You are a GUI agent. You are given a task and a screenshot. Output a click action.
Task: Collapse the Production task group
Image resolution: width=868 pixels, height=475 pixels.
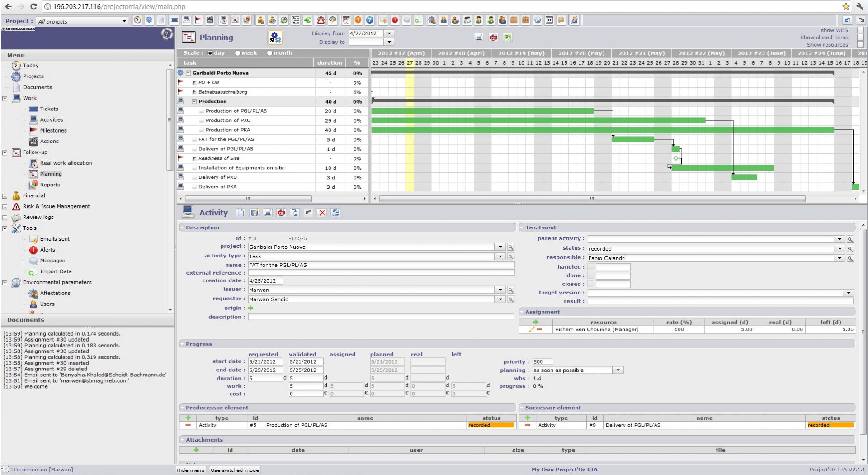(194, 101)
